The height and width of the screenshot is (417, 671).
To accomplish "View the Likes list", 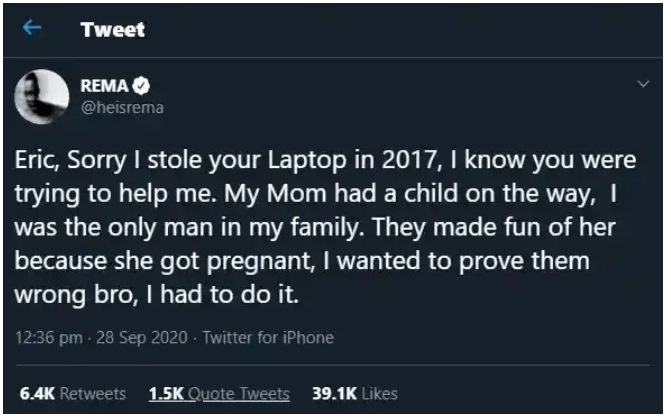I will 355,393.
